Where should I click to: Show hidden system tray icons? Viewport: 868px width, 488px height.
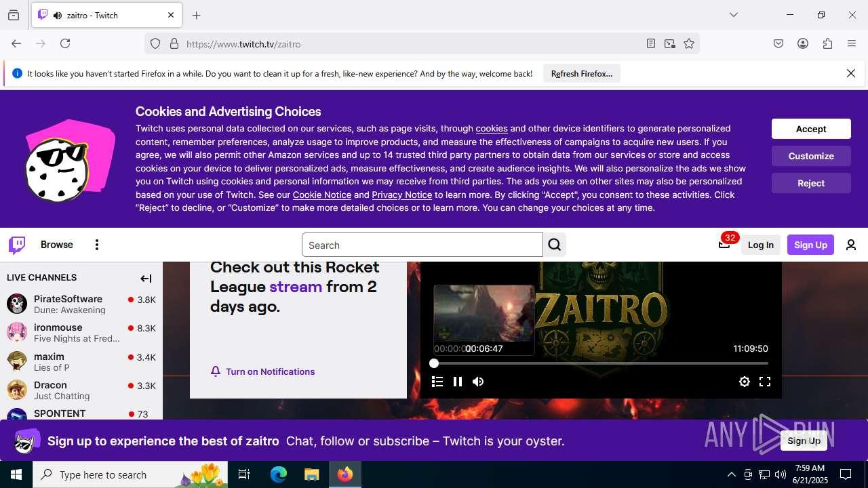731,474
